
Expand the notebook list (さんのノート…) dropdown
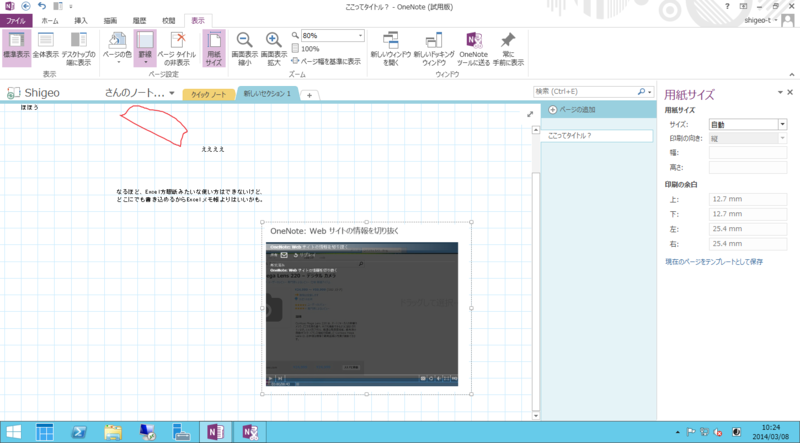172,93
